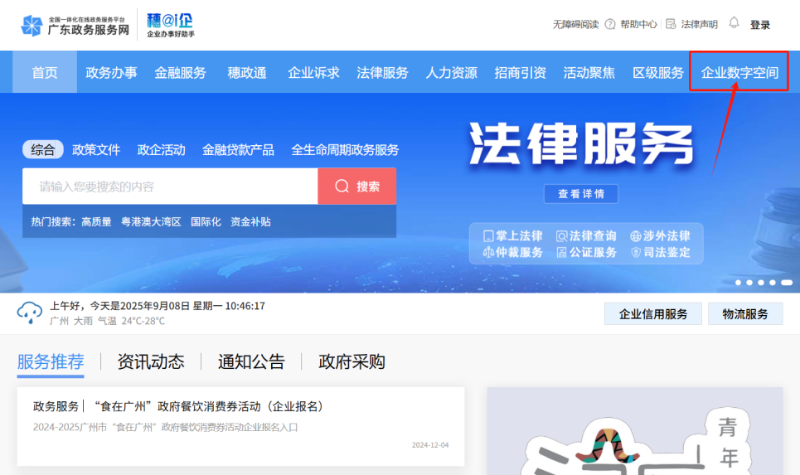Screen dimensions: 800x475
Task: Select the 金融贷款产品 search category
Action: click(238, 150)
